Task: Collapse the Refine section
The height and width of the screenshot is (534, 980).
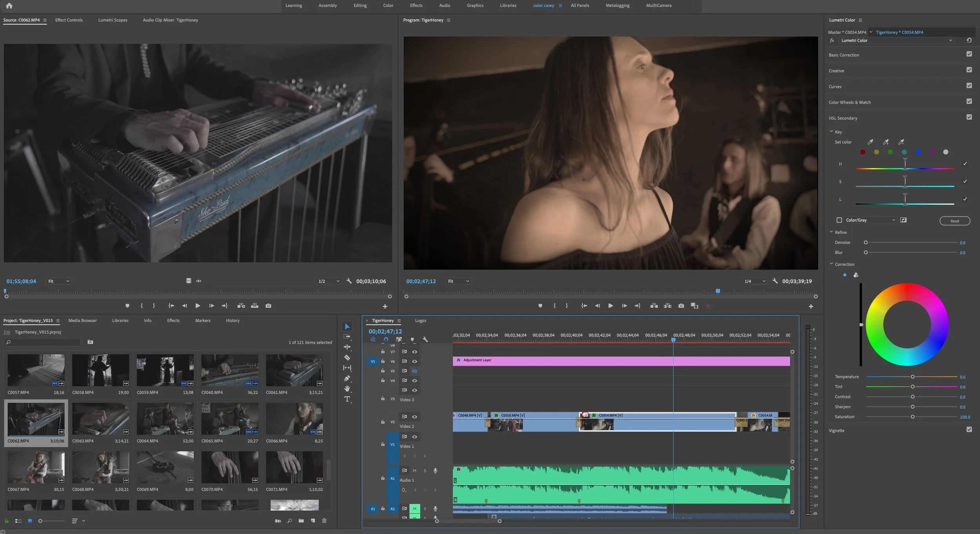Action: point(831,232)
